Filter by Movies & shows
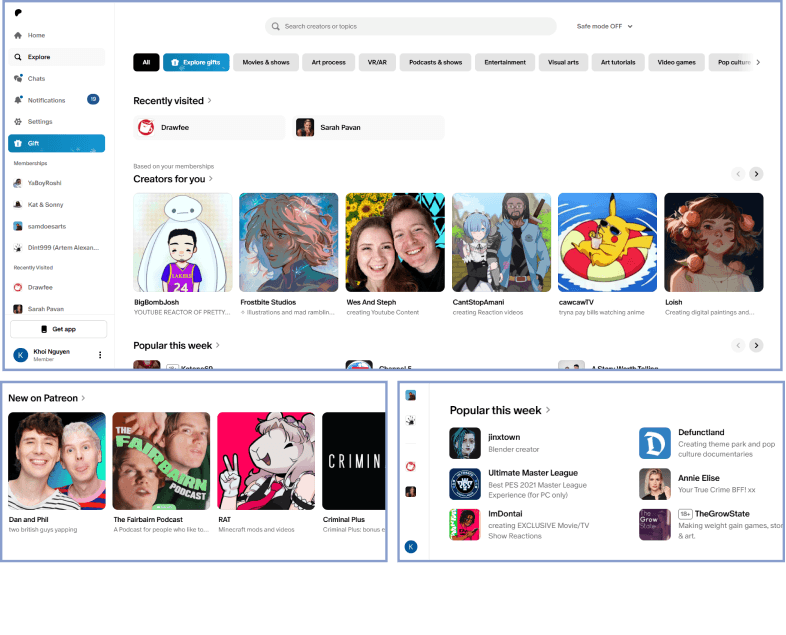The width and height of the screenshot is (786, 635). (x=266, y=63)
